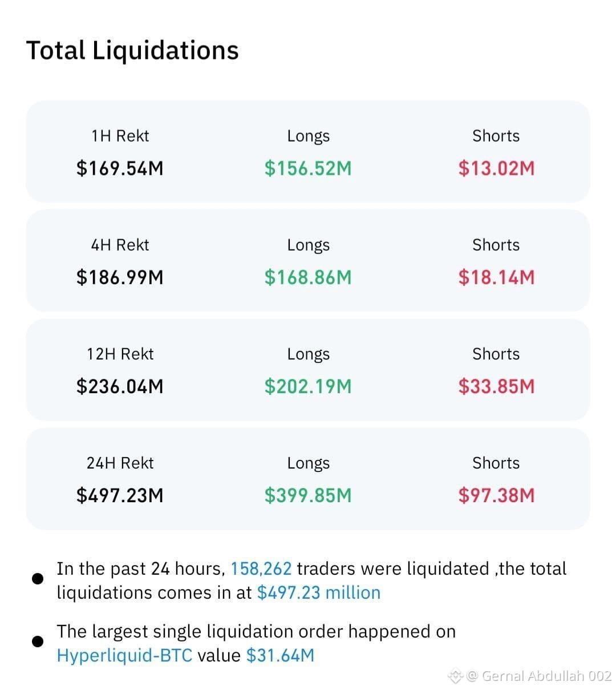Click the 1H Longs value $156.52M
Screen dimensions: 616x690
point(308,168)
